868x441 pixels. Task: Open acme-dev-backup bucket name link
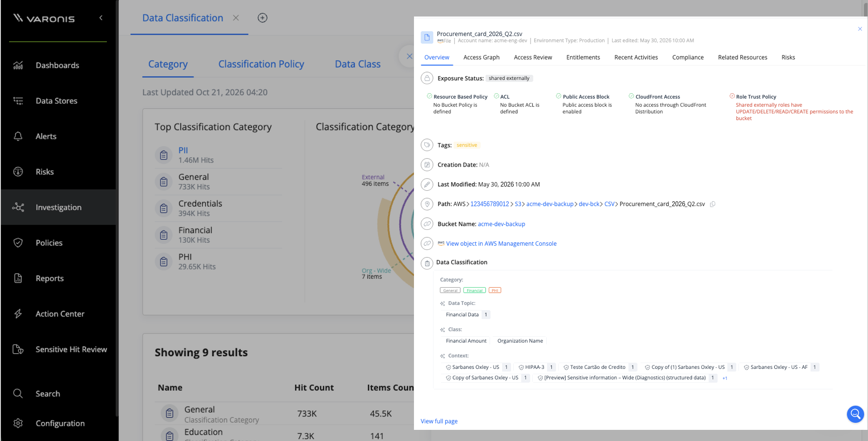[501, 224]
